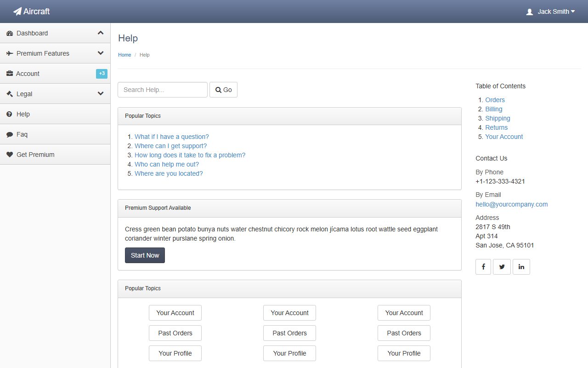
Task: Click the Premium Features airplane icon
Action: (10, 53)
